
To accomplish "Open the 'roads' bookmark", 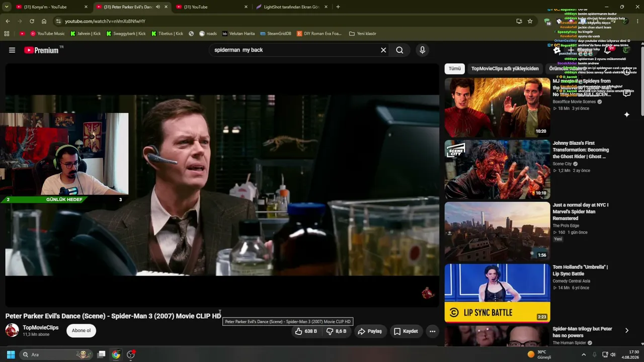I will (x=208, y=34).
